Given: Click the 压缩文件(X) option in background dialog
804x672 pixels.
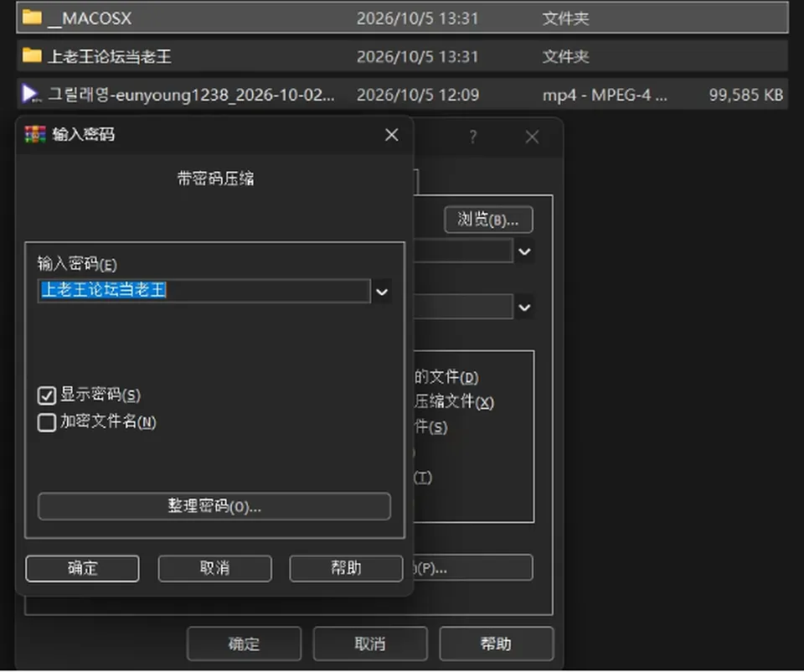Looking at the screenshot, I should 454,401.
